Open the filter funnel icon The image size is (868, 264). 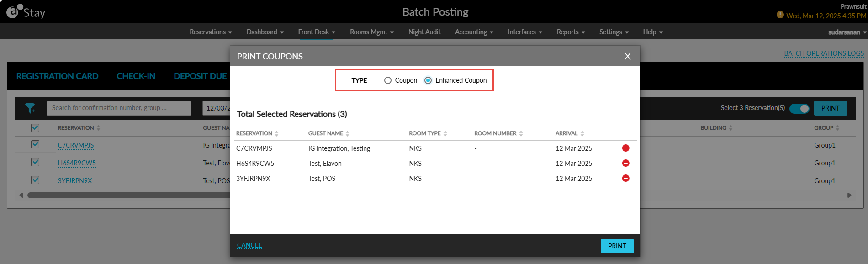[30, 108]
